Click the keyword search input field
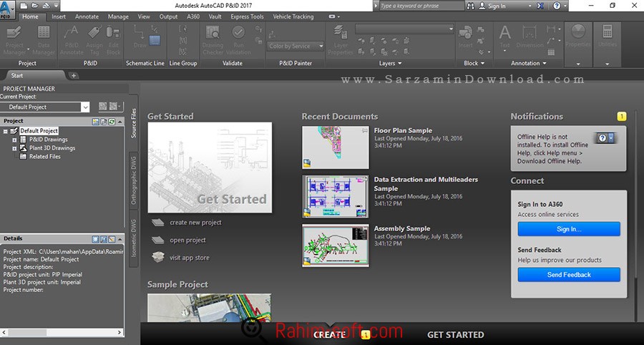This screenshot has width=644, height=345. [422, 6]
